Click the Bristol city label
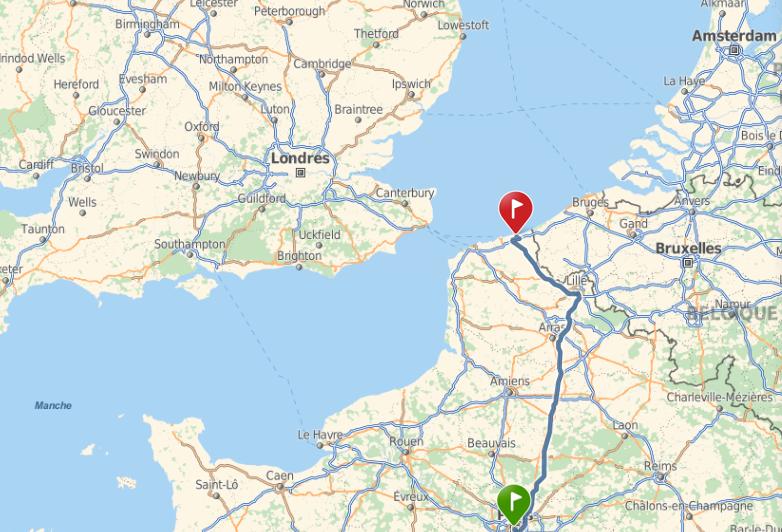This screenshot has height=532, width=782. point(87,168)
